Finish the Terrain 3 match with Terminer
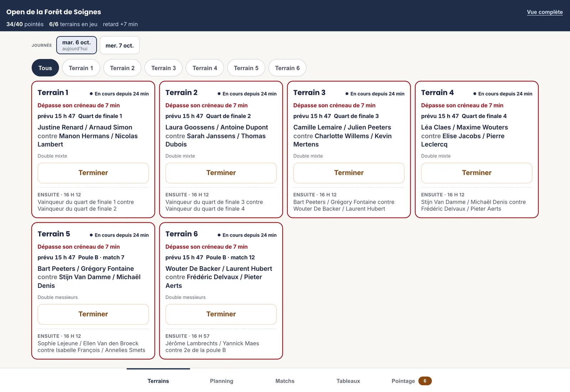The width and height of the screenshot is (570, 392). click(349, 173)
